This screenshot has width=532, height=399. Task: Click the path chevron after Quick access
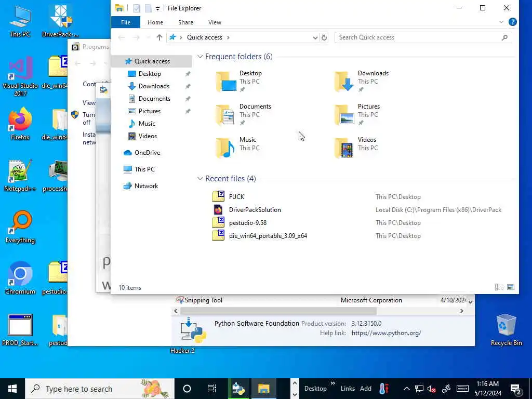229,37
